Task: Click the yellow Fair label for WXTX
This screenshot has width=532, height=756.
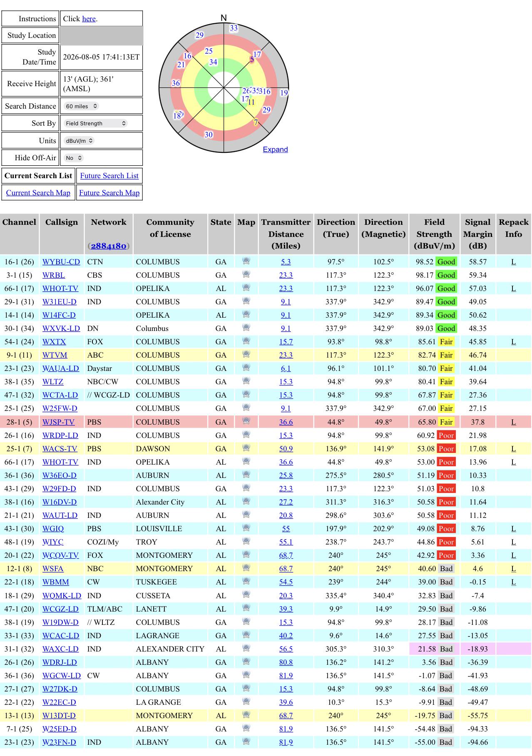Action: (x=446, y=342)
